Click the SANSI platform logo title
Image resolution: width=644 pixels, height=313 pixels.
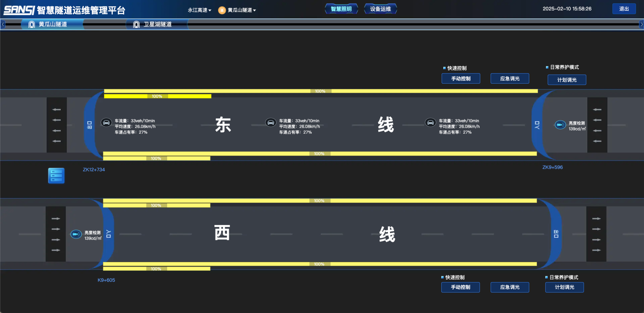64,10
